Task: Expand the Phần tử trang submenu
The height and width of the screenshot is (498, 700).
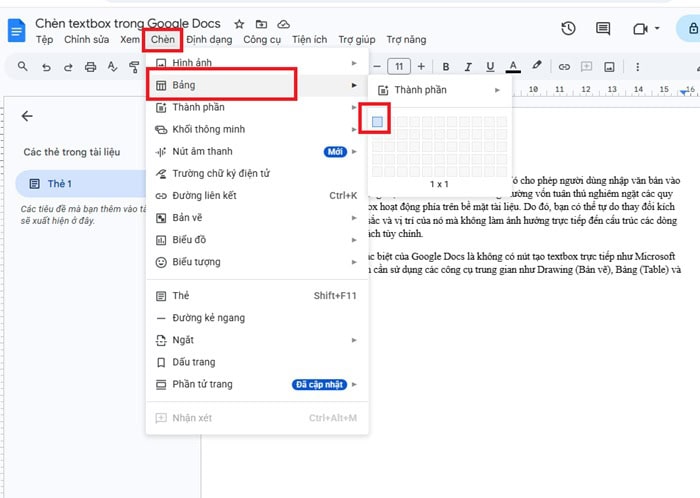Action: point(257,384)
